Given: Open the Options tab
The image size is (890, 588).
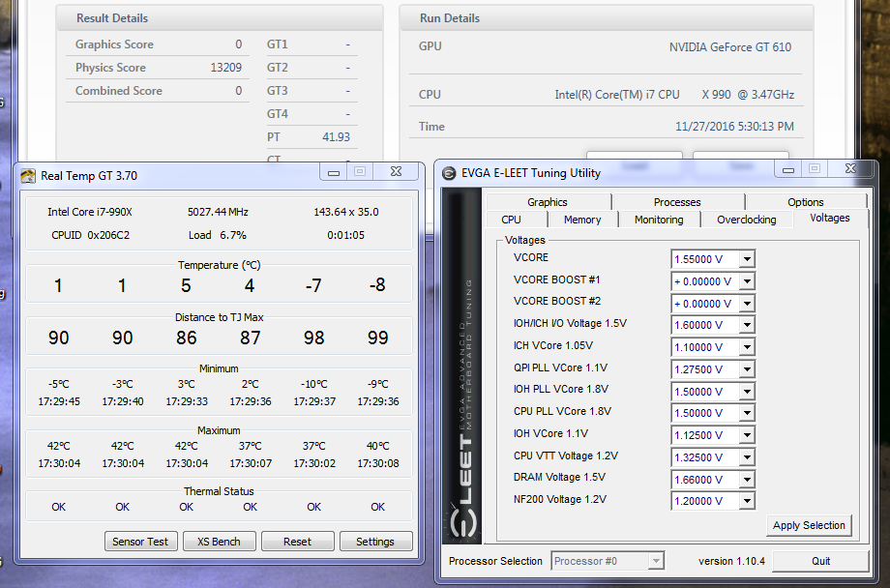Looking at the screenshot, I should point(806,202).
